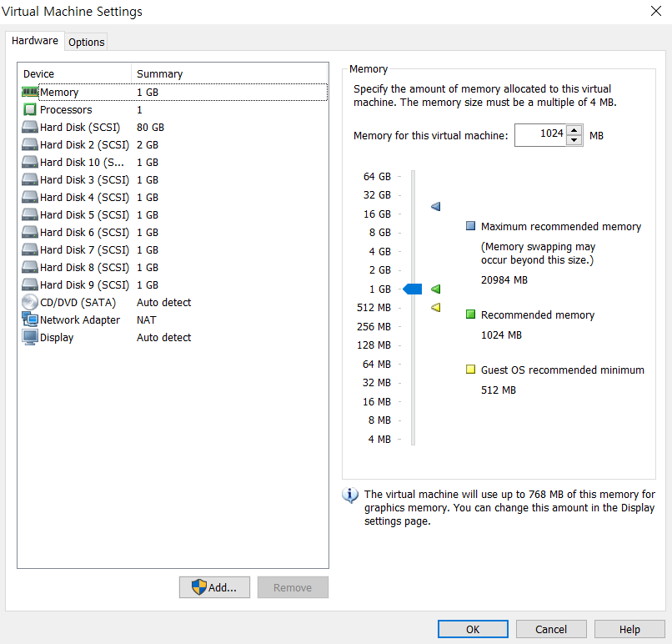Select the Hard Disk 8 drive icon
This screenshot has width=672, height=644.
[29, 268]
